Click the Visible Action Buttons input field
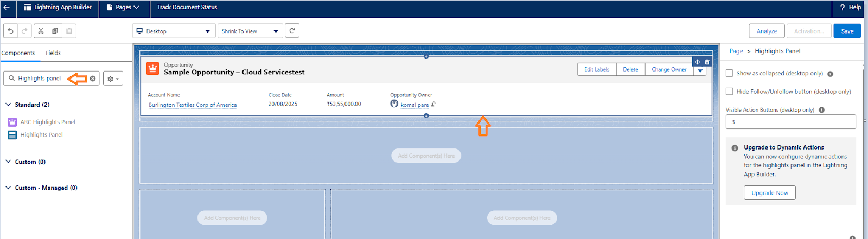This screenshot has width=868, height=239. [x=790, y=122]
